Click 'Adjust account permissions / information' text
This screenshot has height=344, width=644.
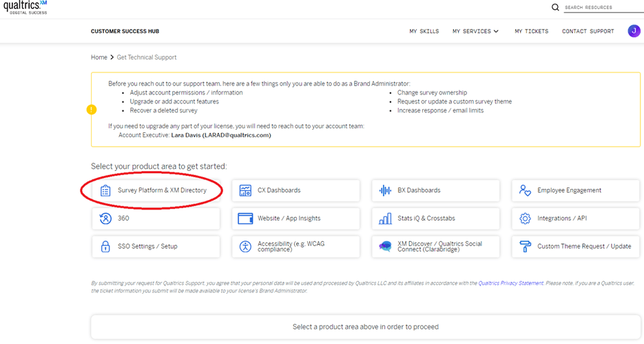[186, 92]
